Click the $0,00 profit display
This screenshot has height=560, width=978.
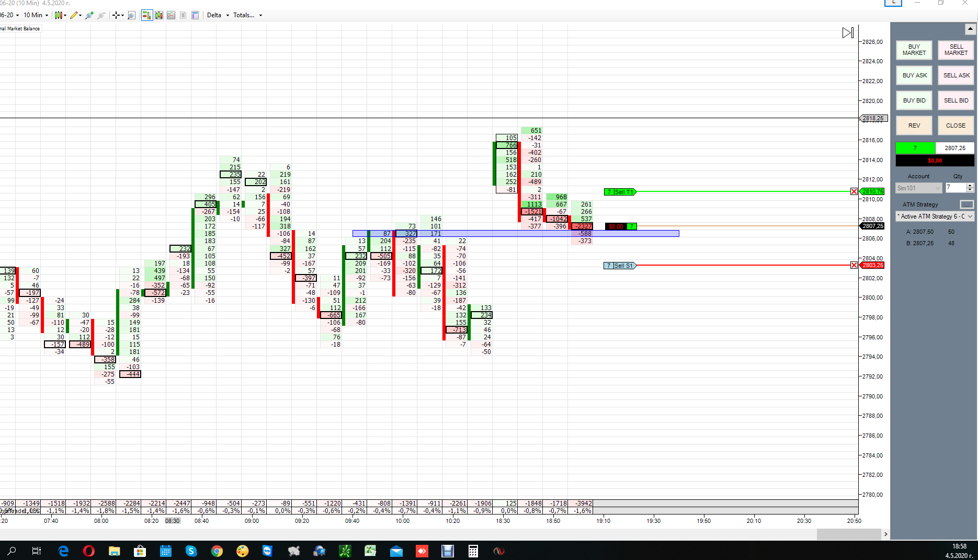pyautogui.click(x=935, y=161)
